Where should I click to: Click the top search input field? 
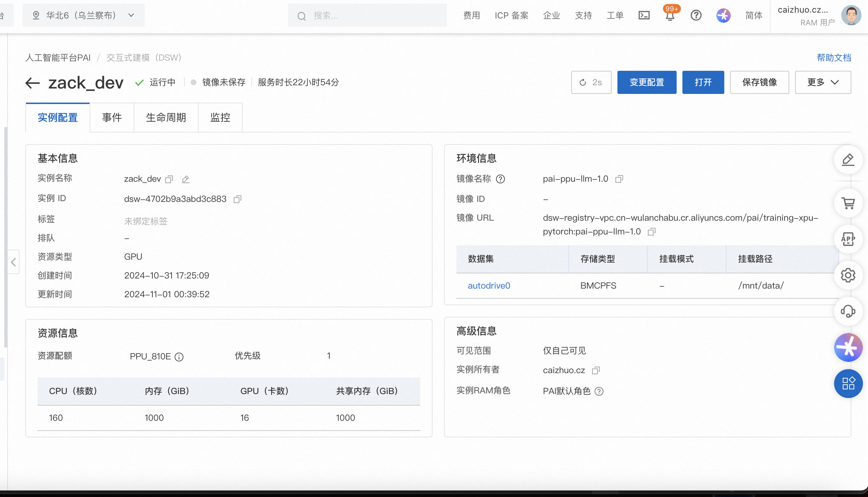(x=367, y=16)
